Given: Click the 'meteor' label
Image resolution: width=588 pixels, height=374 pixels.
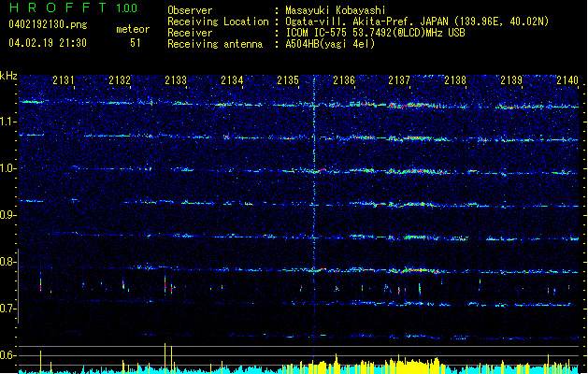Looking at the screenshot, I should click(133, 29).
